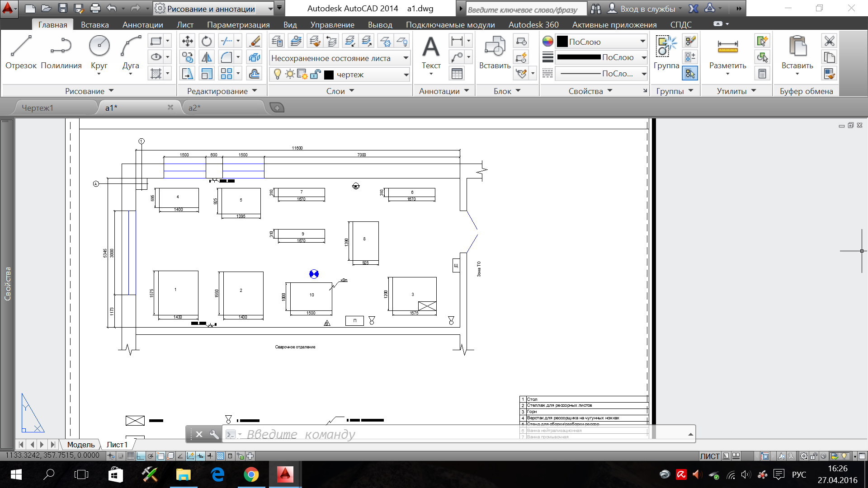Select the Круг circle tool
868x488 pixels.
click(x=99, y=52)
